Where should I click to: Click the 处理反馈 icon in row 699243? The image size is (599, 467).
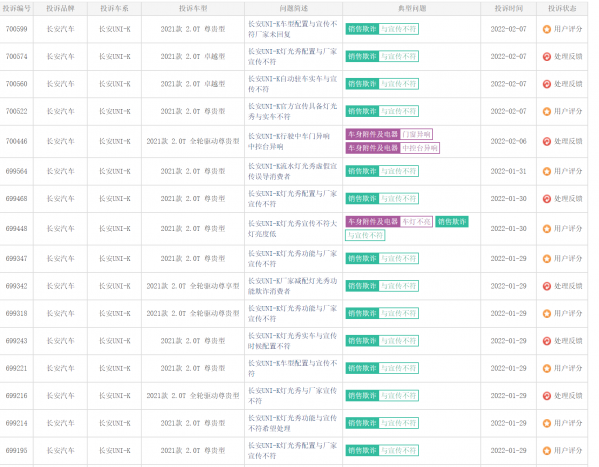pos(547,341)
